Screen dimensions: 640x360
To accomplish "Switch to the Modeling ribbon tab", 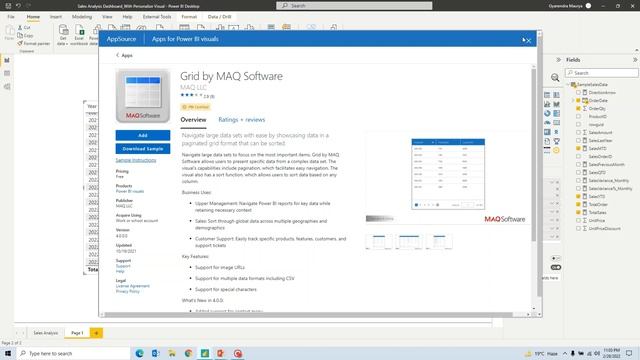I will [x=82, y=17].
